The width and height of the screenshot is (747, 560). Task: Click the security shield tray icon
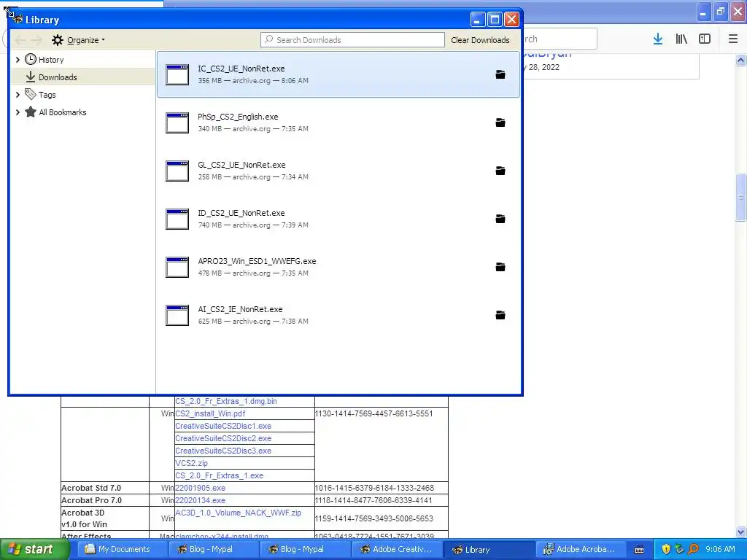[666, 549]
